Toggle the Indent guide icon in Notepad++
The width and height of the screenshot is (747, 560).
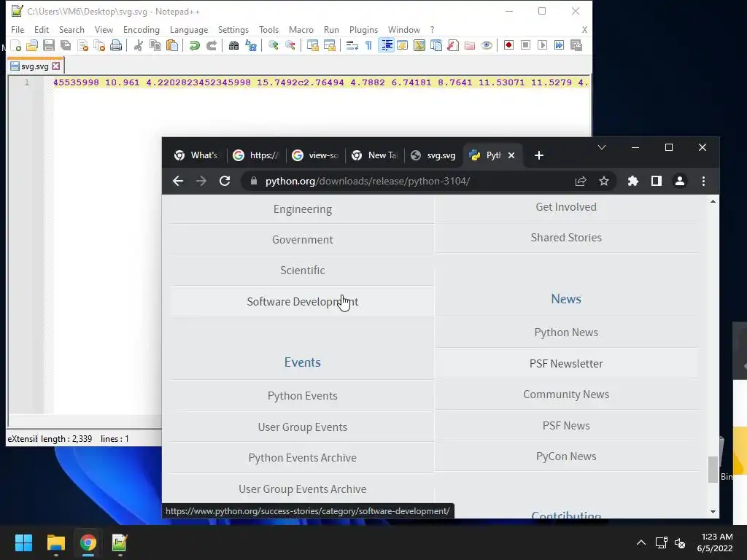(x=387, y=45)
